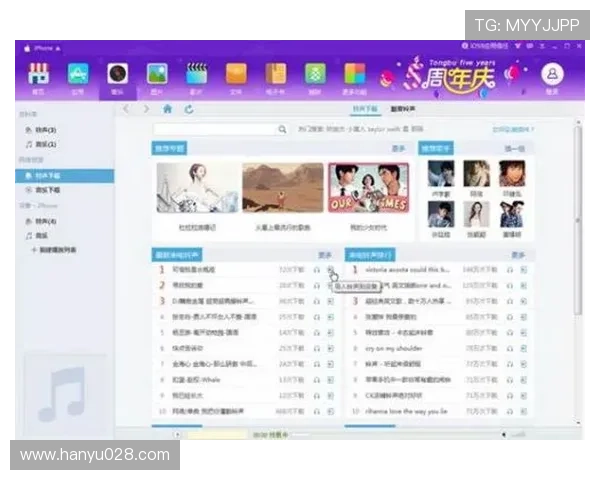Click "cry on my shoulder" ringtone title
Screen dimensions: 600x480
[x=394, y=348]
